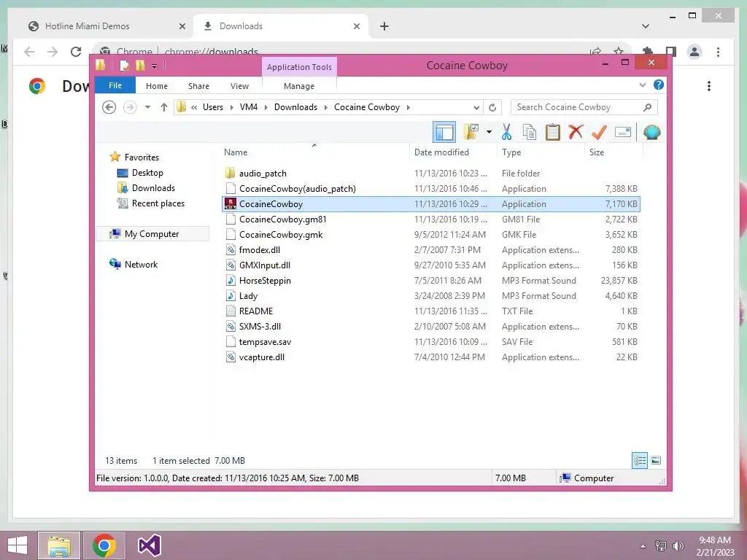Click the folder options toolbar icon
Image resolution: width=747 pixels, height=560 pixels.
(x=472, y=132)
